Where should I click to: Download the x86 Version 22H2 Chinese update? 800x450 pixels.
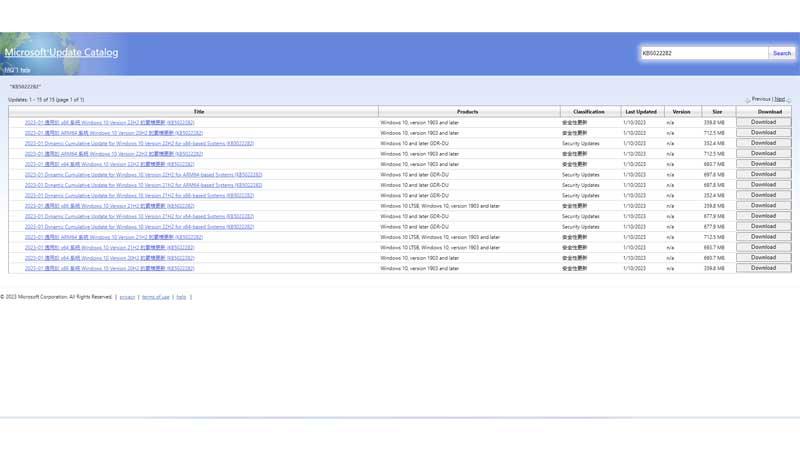coord(763,122)
